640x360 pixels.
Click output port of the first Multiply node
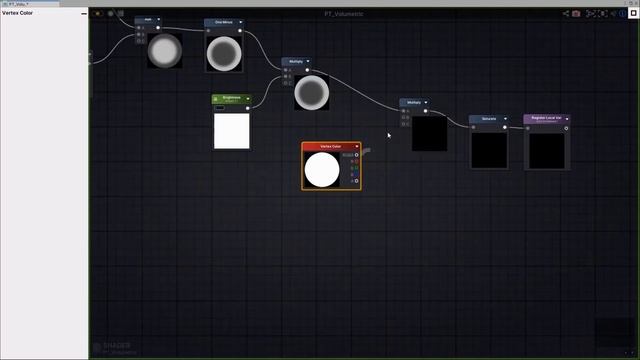307,70
